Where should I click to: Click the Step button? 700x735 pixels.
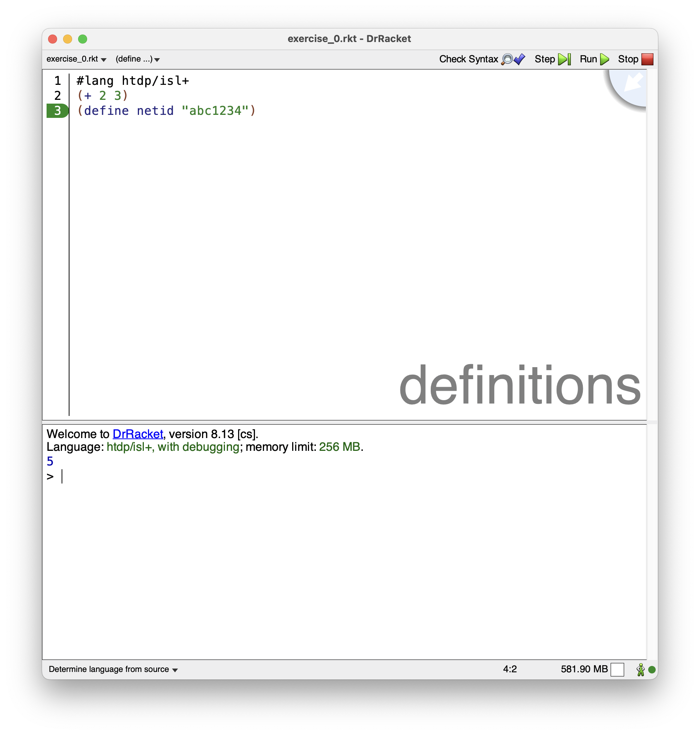coord(552,59)
